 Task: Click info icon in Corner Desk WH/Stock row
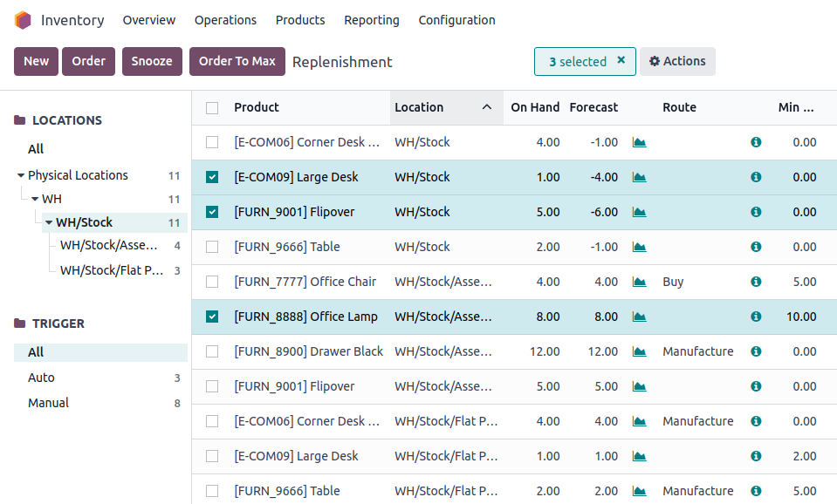[756, 142]
